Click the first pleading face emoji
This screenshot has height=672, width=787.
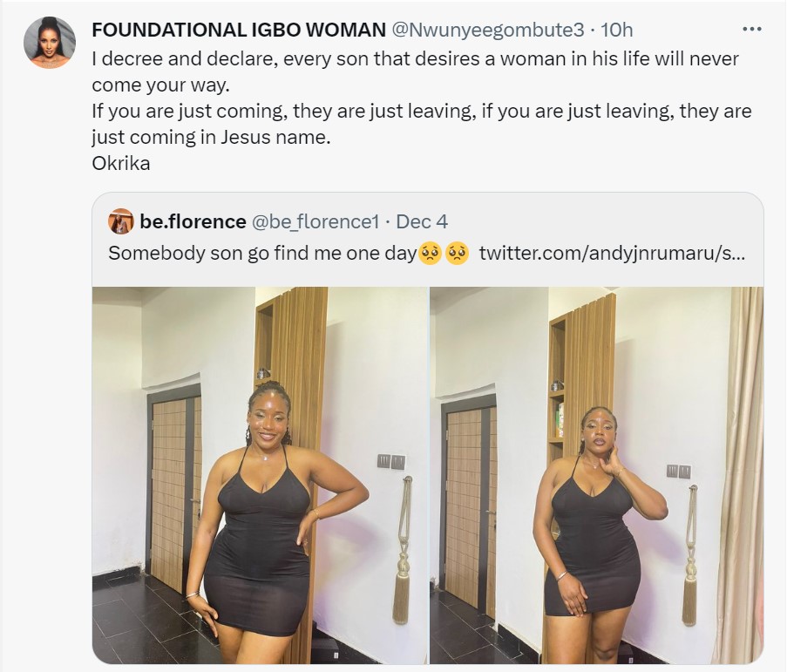pos(428,254)
